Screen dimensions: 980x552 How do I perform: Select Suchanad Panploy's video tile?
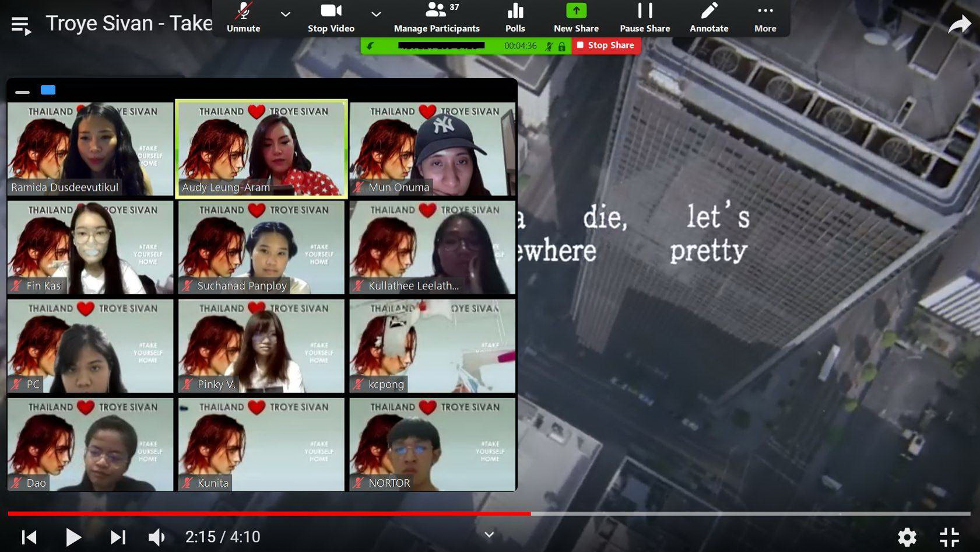click(261, 247)
